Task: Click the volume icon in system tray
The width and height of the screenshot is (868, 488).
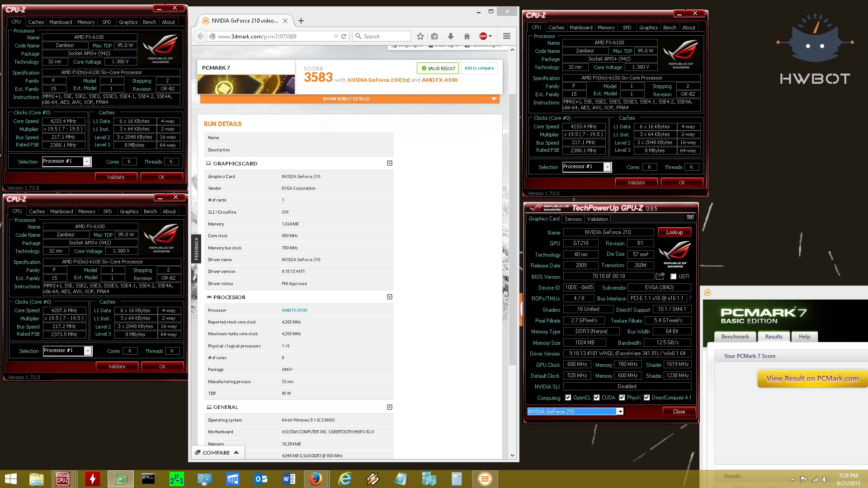Action: [x=826, y=479]
